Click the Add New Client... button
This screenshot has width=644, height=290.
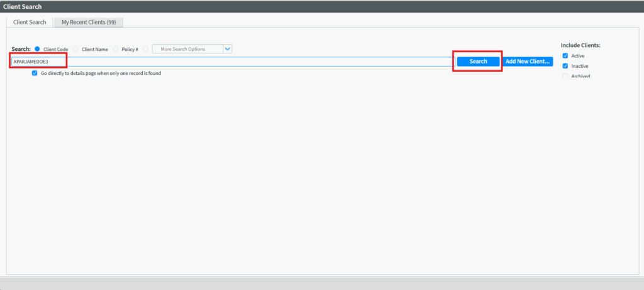528,61
